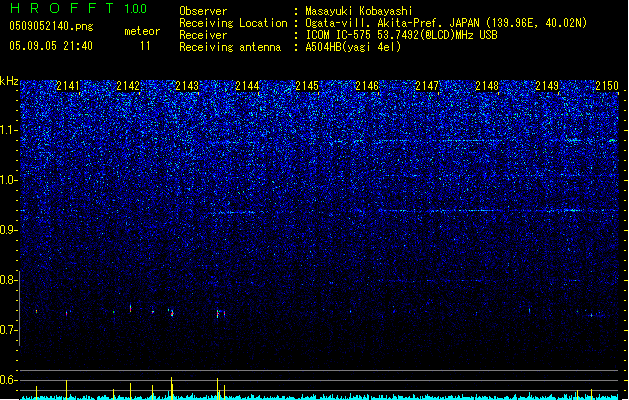This screenshot has height=400, width=629.
Task: Click the Receiving Location label
Action: [x=233, y=23]
